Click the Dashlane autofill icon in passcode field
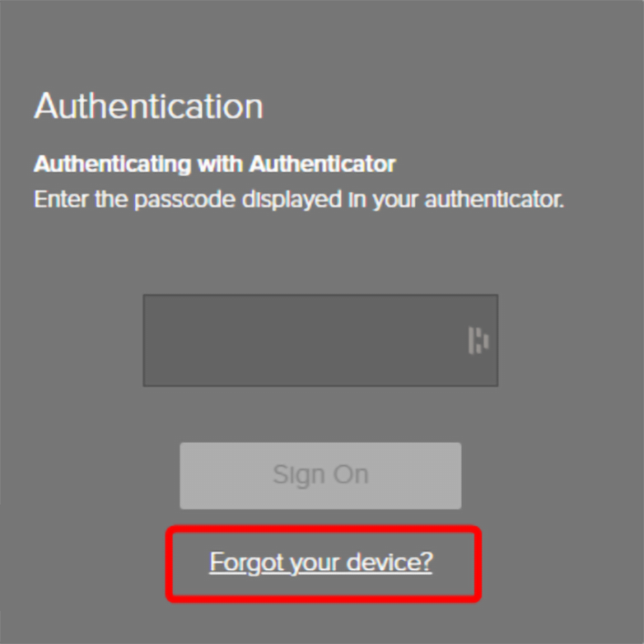Viewport: 644px width, 644px height. (479, 341)
